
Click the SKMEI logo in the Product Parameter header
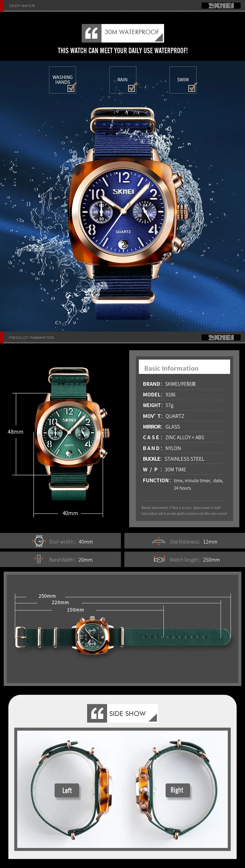[221, 337]
